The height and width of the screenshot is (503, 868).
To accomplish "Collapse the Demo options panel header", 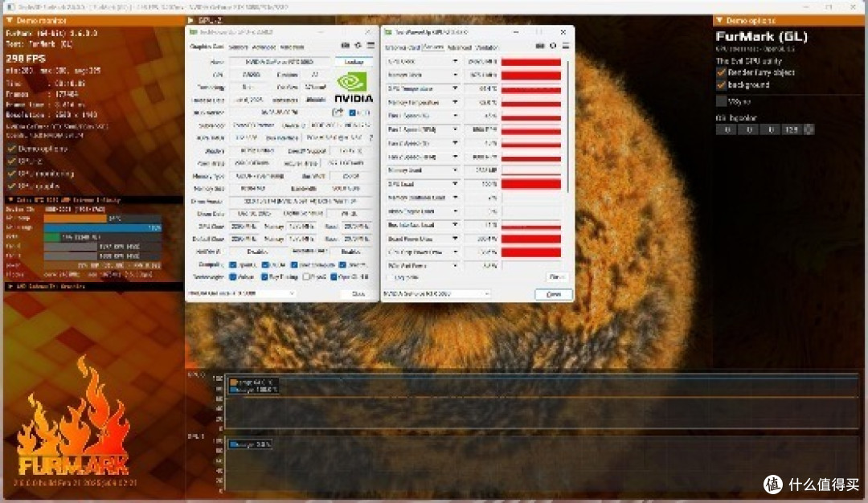I will 719,20.
